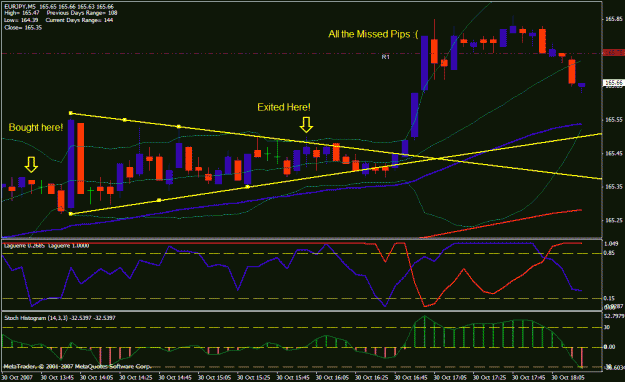Click the '30 Oct 16:25' time axis label

point(371,377)
